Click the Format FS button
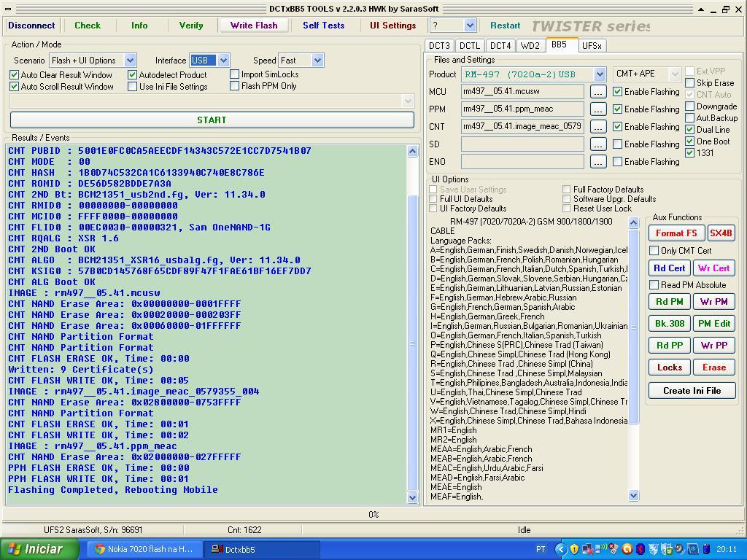The height and width of the screenshot is (560, 747). (x=676, y=233)
